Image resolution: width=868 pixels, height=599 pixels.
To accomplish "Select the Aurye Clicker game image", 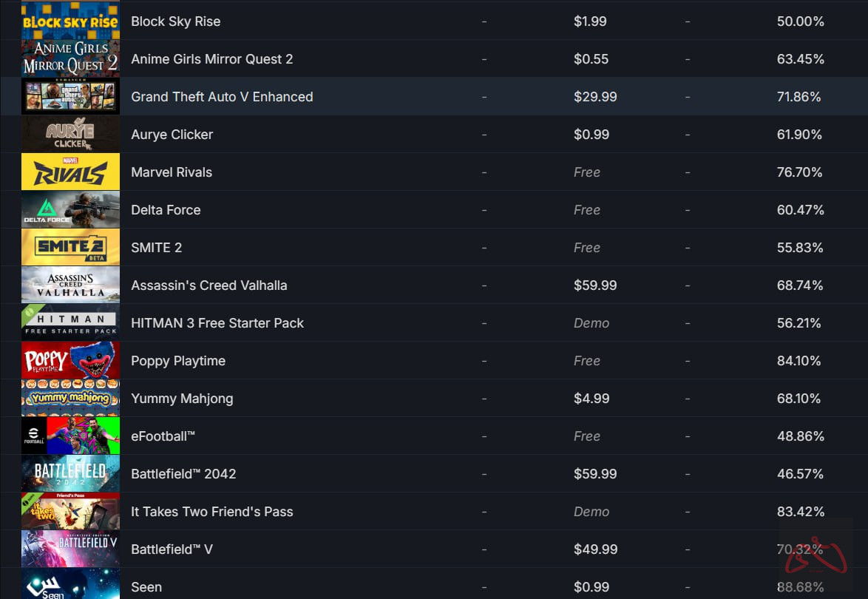I will 70,134.
